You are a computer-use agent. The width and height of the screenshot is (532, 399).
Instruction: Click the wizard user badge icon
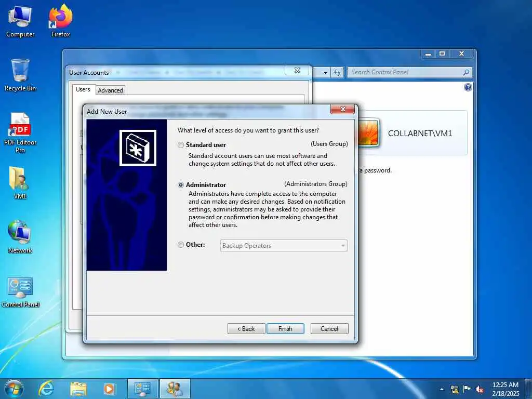coord(138,148)
